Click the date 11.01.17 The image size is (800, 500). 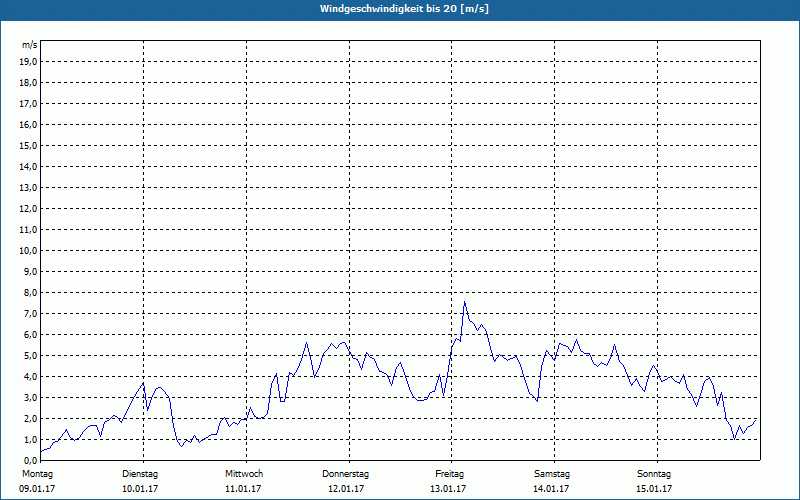click(x=243, y=489)
